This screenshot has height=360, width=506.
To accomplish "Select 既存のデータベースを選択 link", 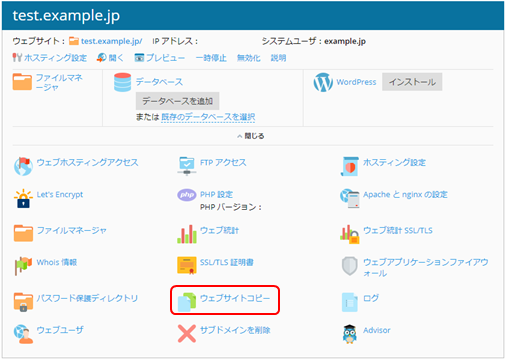I will [208, 117].
